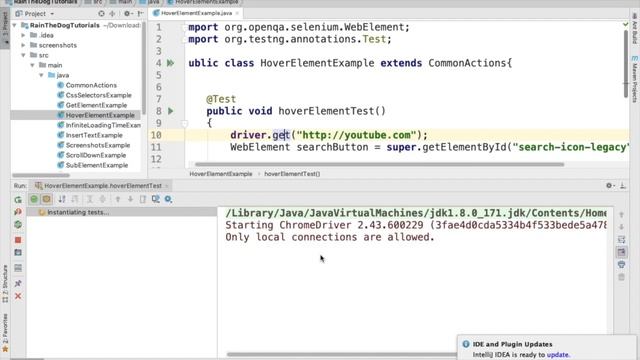Toggle scroll to end in console

tap(621, 252)
